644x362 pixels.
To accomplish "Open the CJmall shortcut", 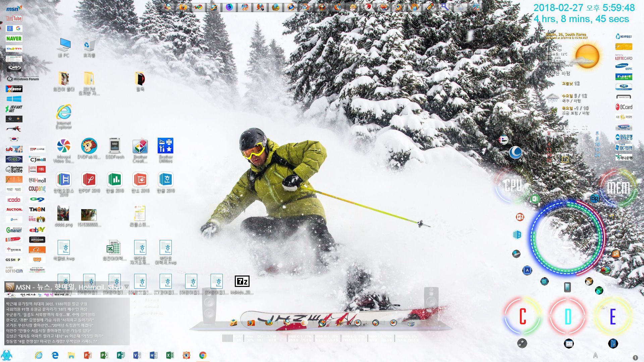I will coord(37,160).
